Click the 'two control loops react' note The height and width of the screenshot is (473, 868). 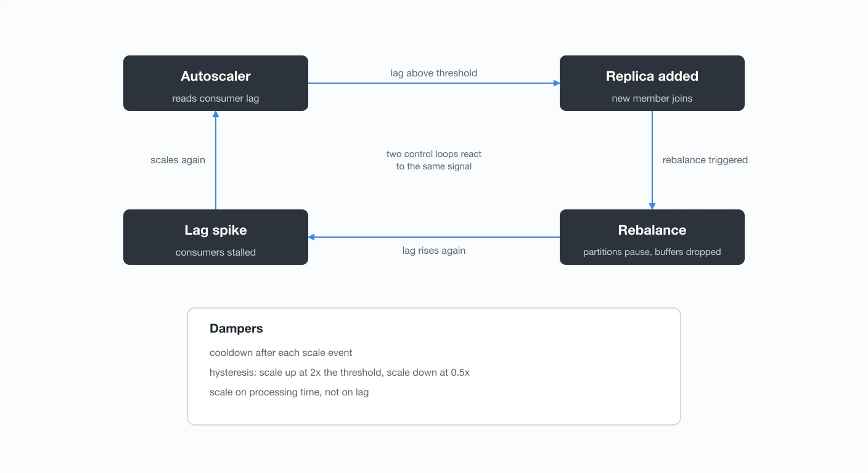(434, 160)
